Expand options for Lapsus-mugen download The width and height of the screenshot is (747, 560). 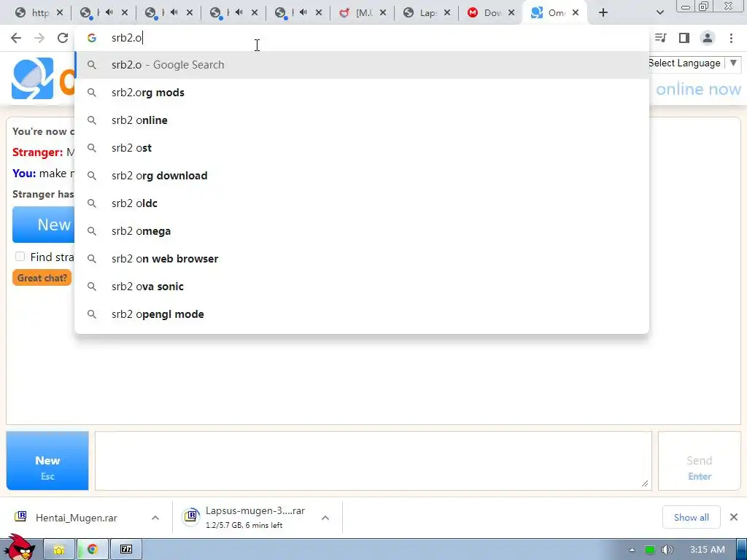325,518
